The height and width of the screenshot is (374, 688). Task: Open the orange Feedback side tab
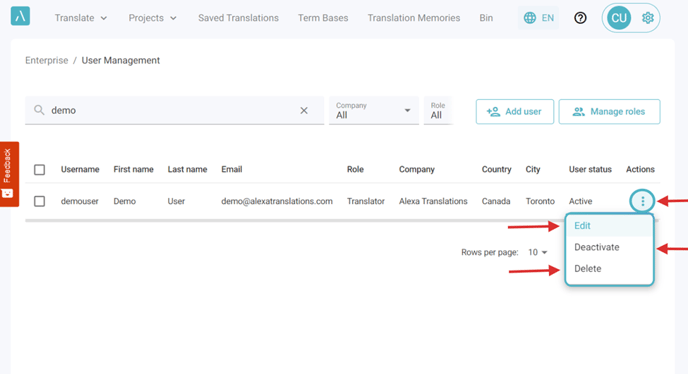click(9, 174)
